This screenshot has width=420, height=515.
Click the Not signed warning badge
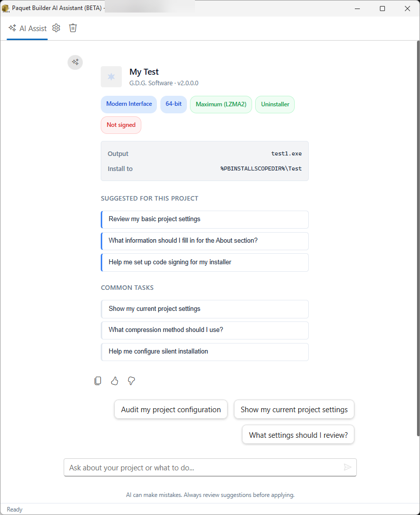pyautogui.click(x=121, y=124)
